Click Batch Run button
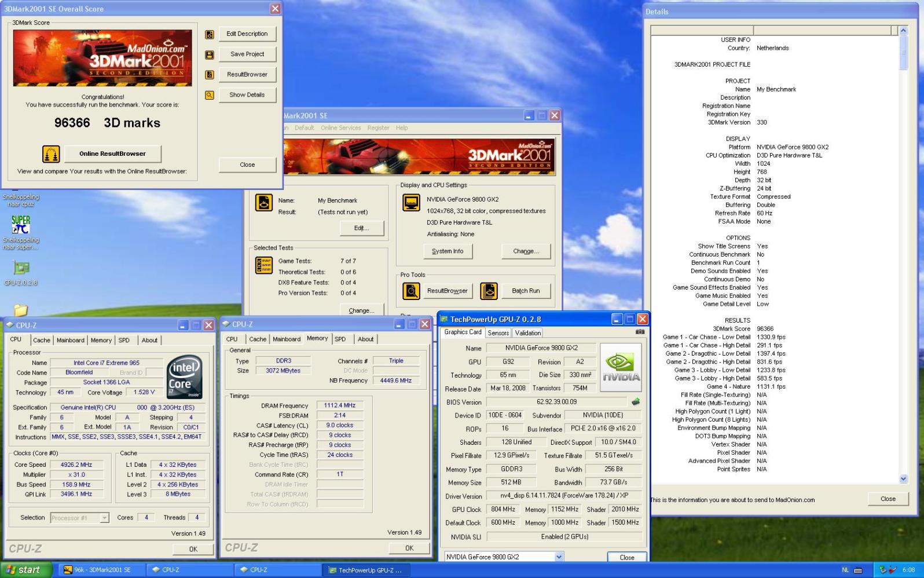The width and height of the screenshot is (924, 578). 526,291
